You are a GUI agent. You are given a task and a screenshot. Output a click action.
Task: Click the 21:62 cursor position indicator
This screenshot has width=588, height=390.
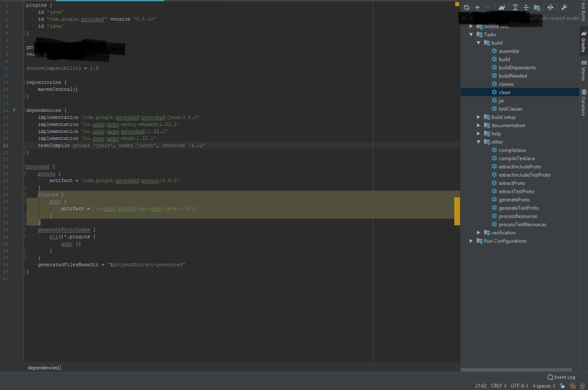click(481, 386)
